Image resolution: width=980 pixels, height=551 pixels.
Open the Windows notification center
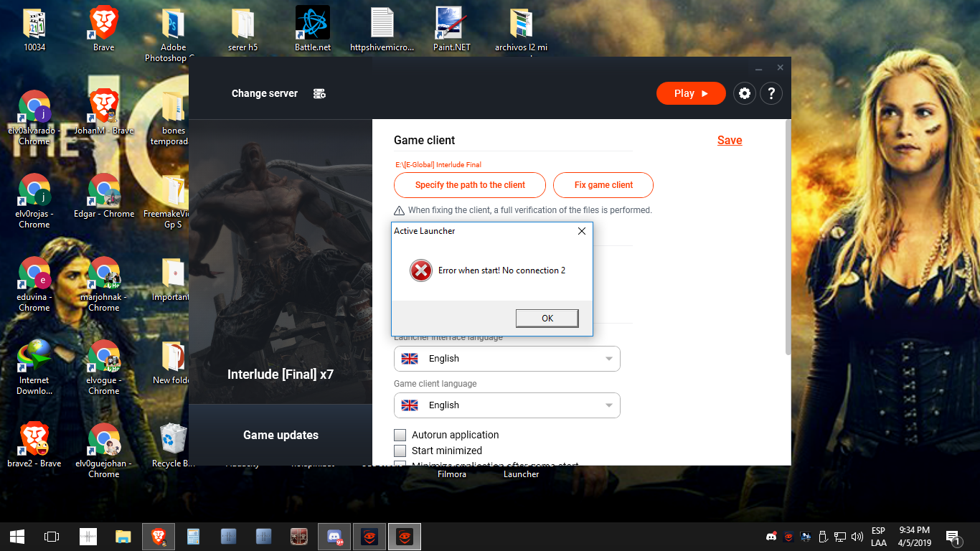click(x=953, y=536)
